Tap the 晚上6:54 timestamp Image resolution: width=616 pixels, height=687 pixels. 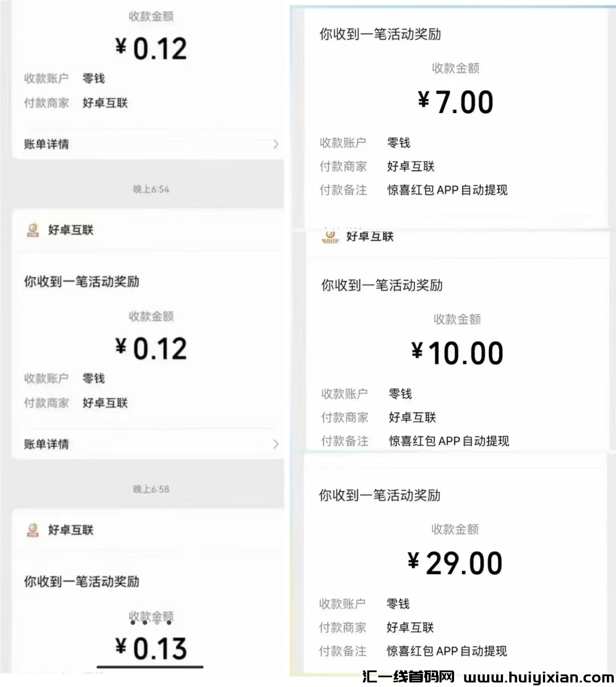coord(151,189)
